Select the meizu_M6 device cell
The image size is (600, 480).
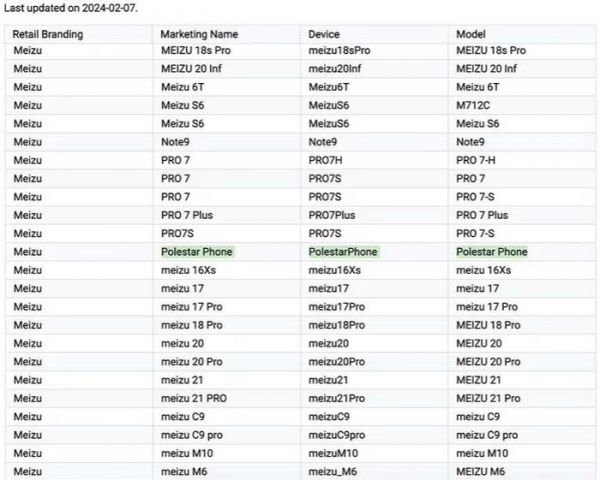pyautogui.click(x=333, y=471)
